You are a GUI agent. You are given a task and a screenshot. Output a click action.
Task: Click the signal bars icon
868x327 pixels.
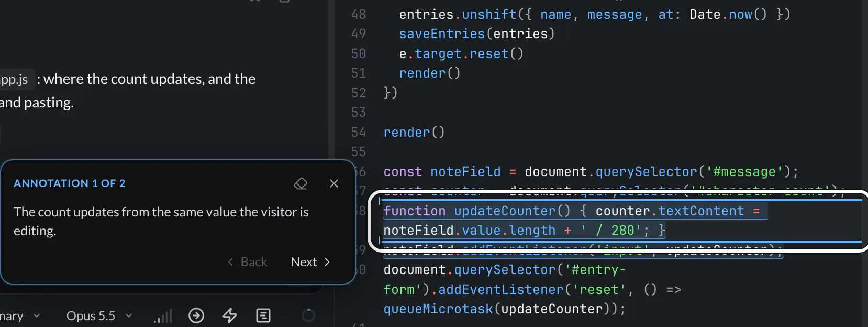pos(163,316)
